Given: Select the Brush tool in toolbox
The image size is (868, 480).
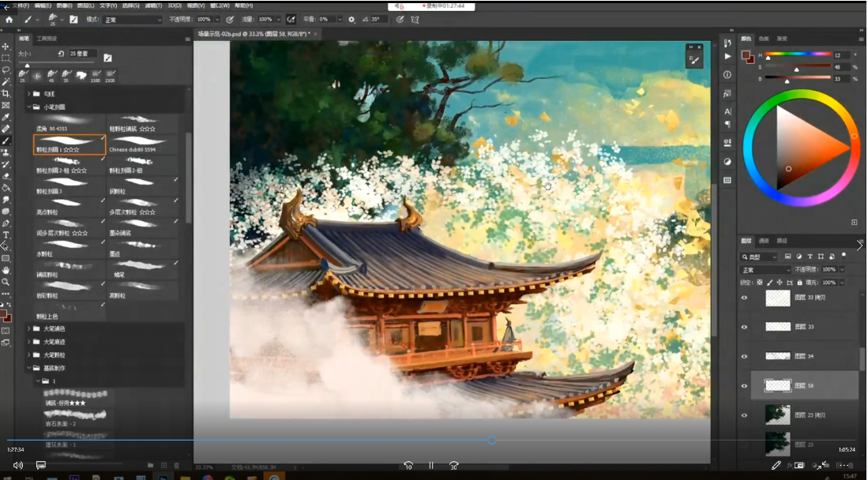Looking at the screenshot, I should (x=6, y=141).
